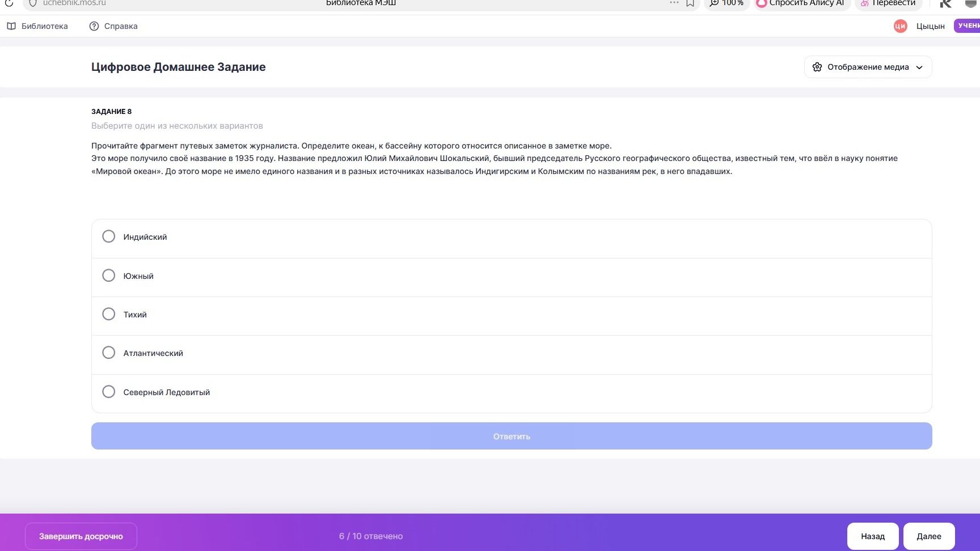This screenshot has width=980, height=551.
Task: Click the Перевести translate button
Action: 888,3
